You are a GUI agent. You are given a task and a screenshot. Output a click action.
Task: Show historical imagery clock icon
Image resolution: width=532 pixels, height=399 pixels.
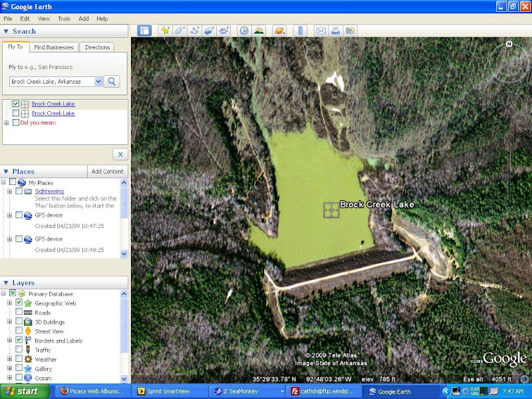(244, 31)
